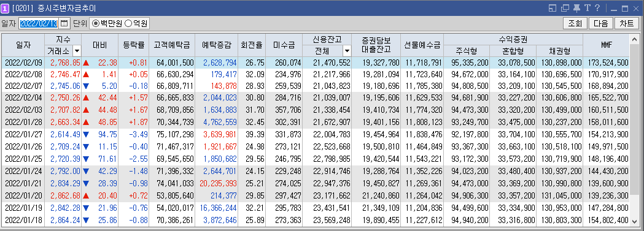644x231 pixels.
Task: Click index value 2,614.49
Action: click(x=65, y=134)
